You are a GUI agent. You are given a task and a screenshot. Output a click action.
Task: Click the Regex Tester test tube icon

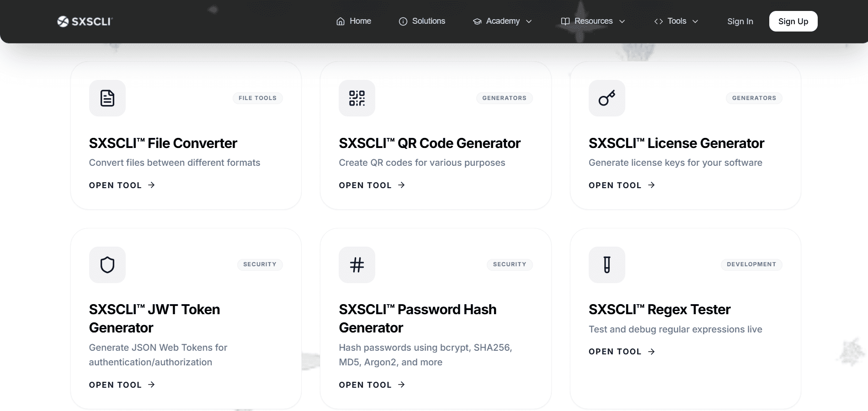(607, 265)
